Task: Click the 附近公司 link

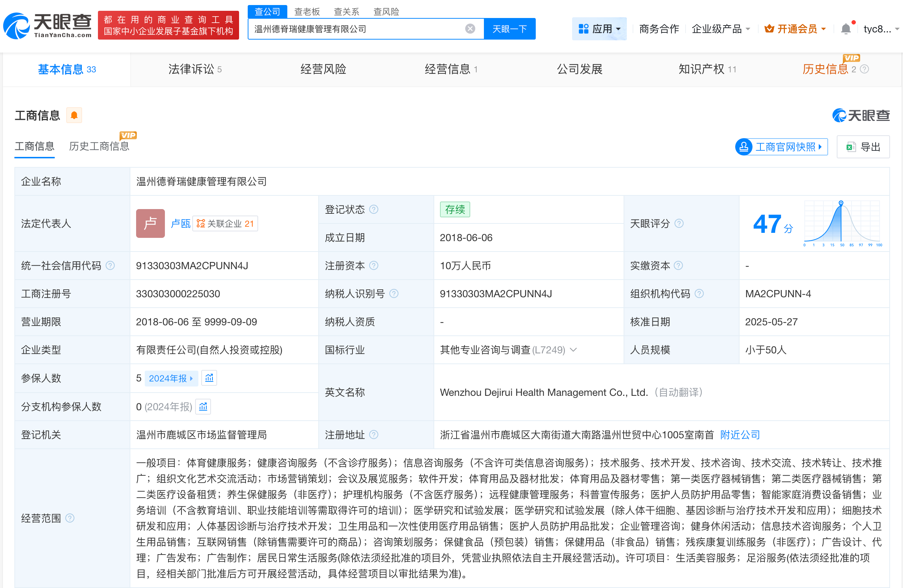Action: 740,434
